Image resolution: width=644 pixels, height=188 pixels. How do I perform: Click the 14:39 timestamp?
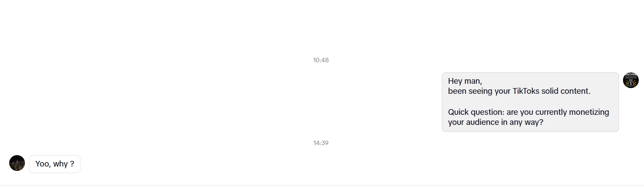[x=321, y=143]
